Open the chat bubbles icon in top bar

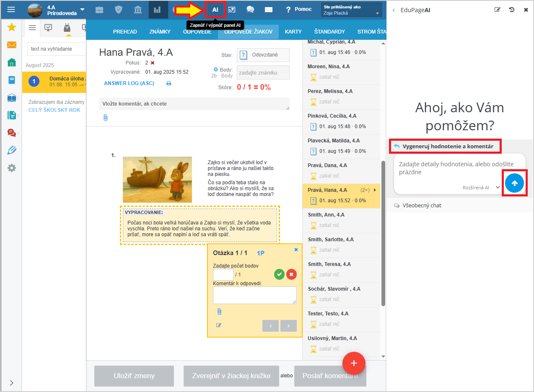pyautogui.click(x=250, y=10)
